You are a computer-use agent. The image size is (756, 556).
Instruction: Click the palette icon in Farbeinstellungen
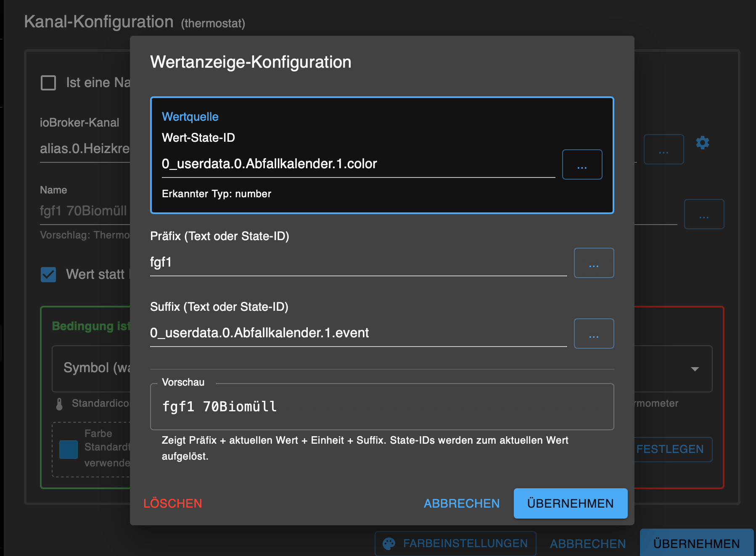389,543
